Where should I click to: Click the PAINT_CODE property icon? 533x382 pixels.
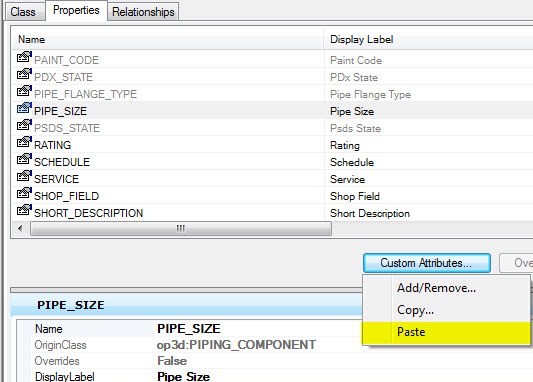point(24,57)
